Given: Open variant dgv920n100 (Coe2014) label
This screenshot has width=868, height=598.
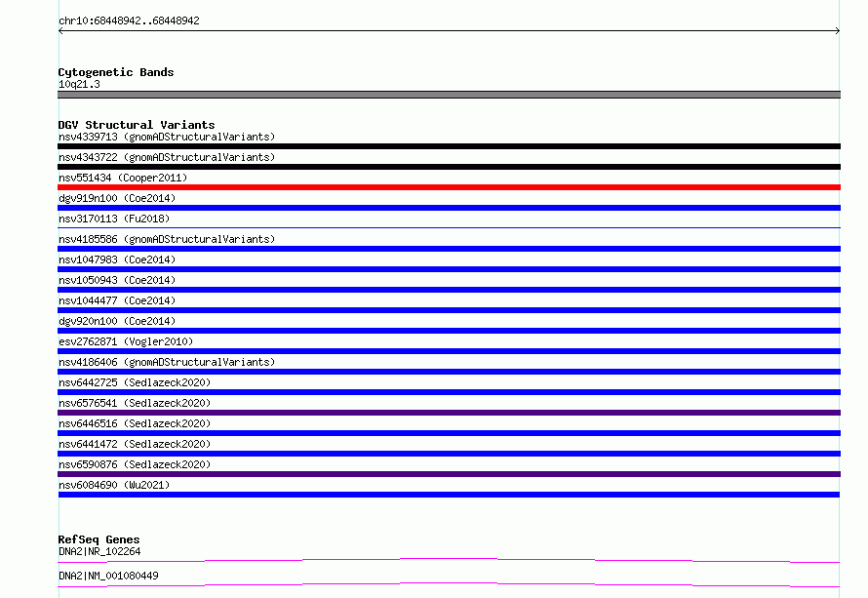Looking at the screenshot, I should click(117, 321).
